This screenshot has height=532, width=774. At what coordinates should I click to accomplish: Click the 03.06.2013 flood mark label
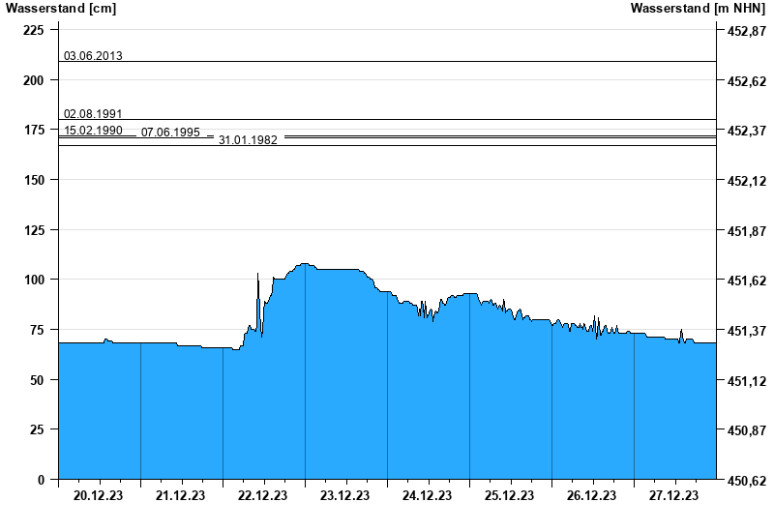pyautogui.click(x=93, y=56)
